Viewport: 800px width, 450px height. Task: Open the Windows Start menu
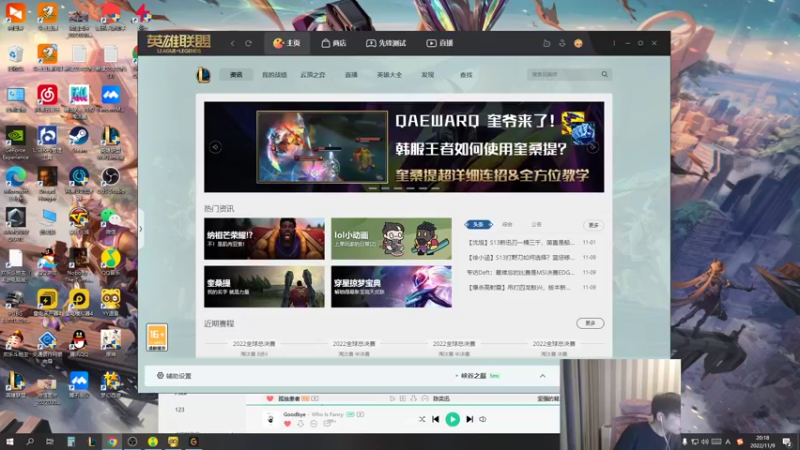point(9,442)
